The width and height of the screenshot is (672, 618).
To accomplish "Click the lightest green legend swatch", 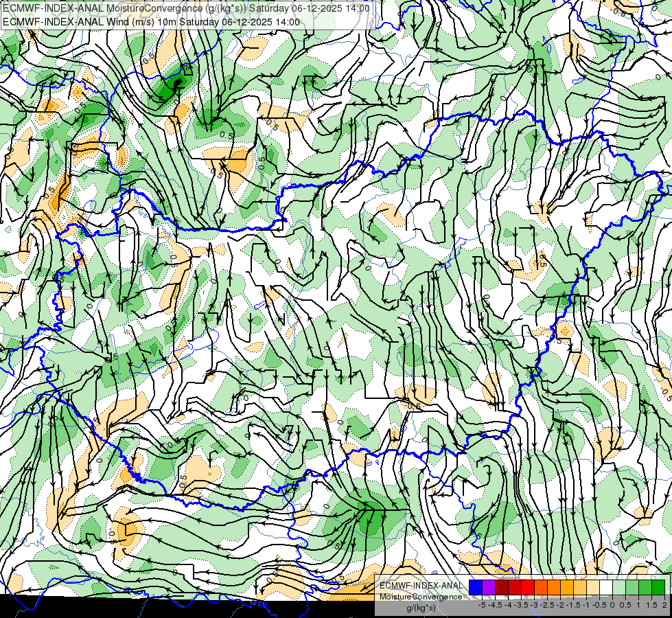I will (x=619, y=587).
